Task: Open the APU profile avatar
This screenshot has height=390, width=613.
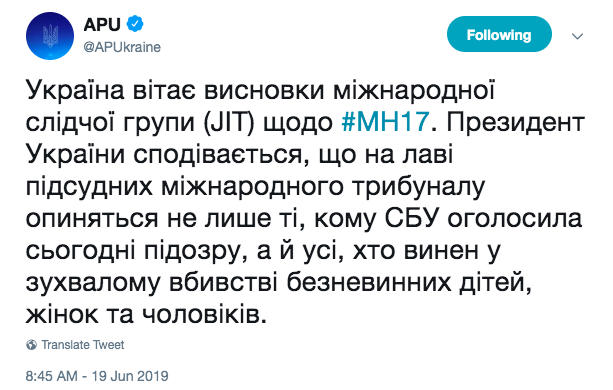Action: 50,36
